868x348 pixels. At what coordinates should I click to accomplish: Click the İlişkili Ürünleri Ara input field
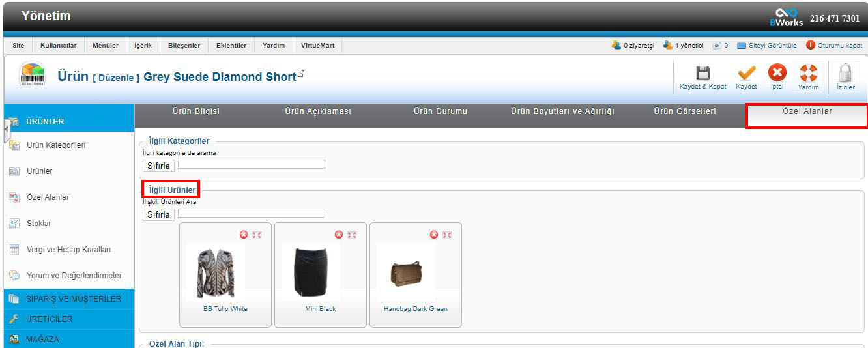pyautogui.click(x=252, y=213)
